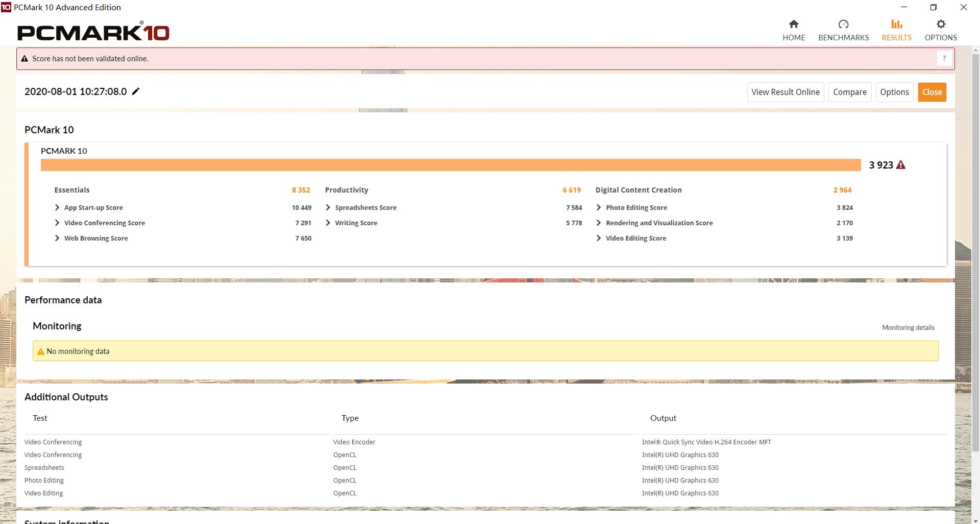Click the Essentials score 8 352
Image resolution: width=980 pixels, height=524 pixels.
[301, 190]
